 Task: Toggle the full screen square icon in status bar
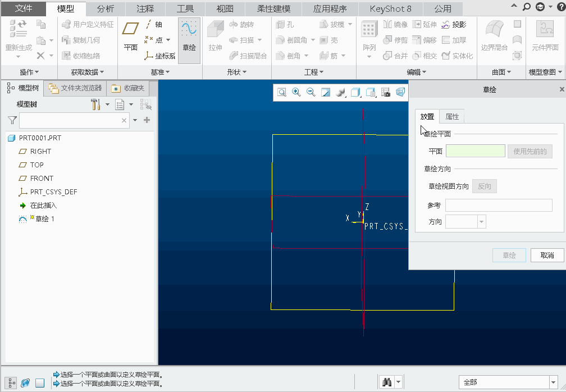pyautogui.click(x=40, y=382)
